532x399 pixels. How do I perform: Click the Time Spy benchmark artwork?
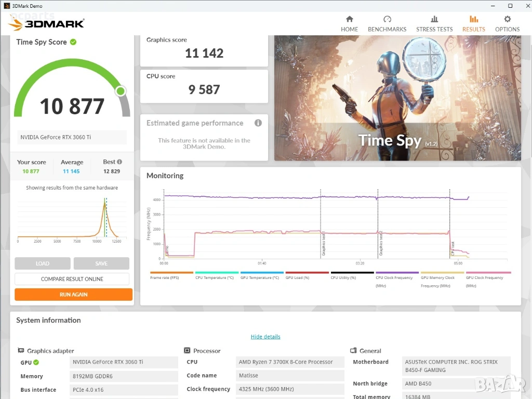(x=397, y=98)
